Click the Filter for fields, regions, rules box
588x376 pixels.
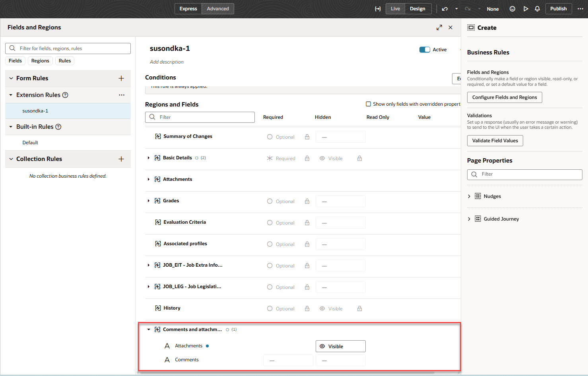point(68,48)
